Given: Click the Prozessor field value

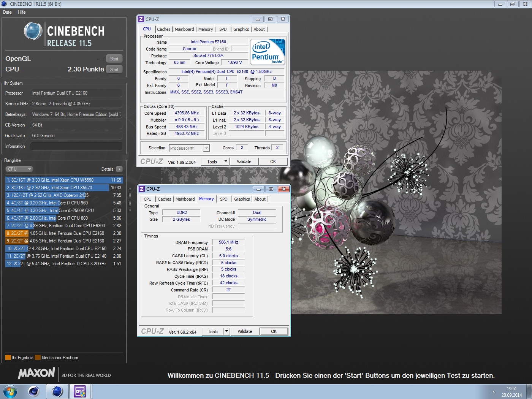Looking at the screenshot, I should pos(76,93).
